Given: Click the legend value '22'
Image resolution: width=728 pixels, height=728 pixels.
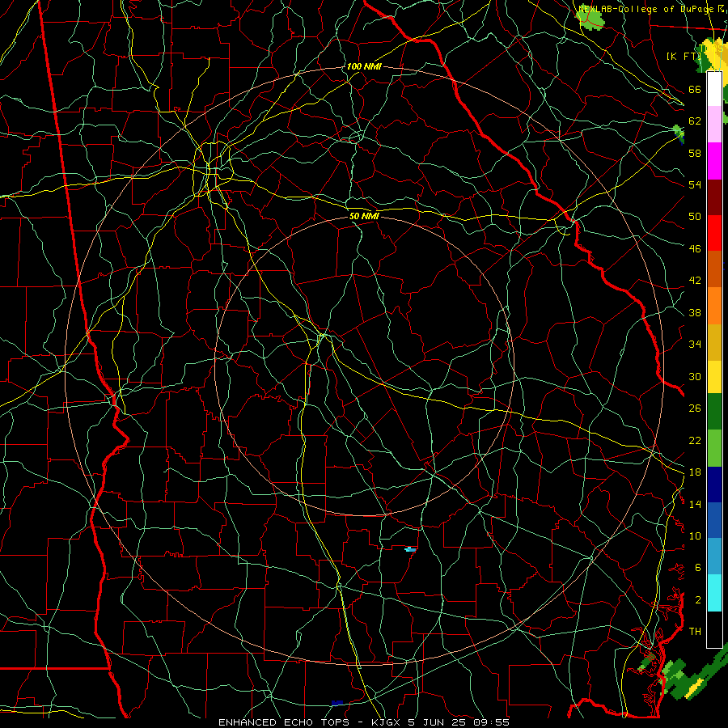Looking at the screenshot, I should click(x=695, y=441).
